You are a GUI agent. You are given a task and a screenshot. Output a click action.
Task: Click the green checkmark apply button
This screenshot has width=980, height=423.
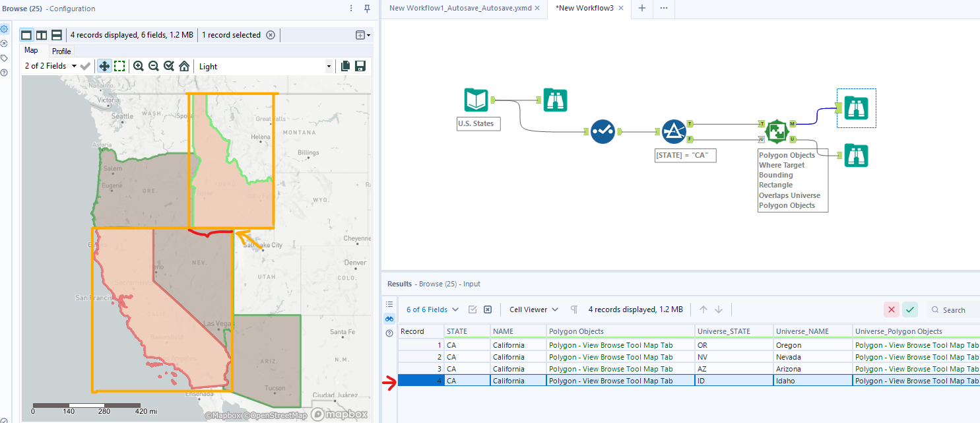pos(910,309)
